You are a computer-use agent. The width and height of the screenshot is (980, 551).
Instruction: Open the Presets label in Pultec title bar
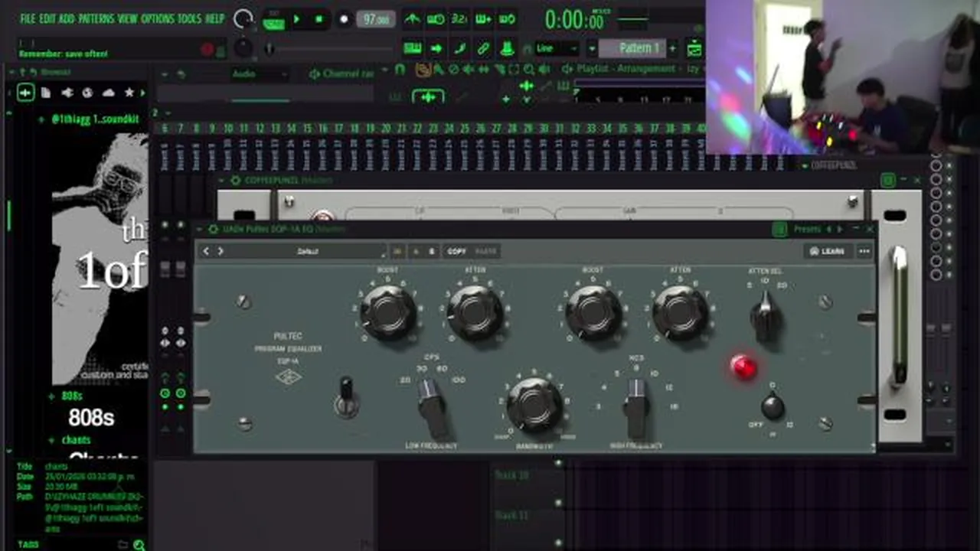point(807,229)
